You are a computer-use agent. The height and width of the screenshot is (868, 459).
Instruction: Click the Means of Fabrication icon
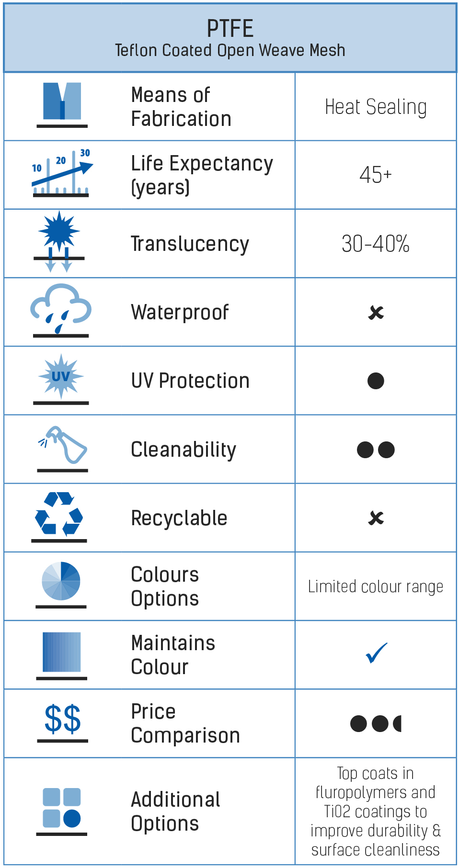tap(62, 105)
